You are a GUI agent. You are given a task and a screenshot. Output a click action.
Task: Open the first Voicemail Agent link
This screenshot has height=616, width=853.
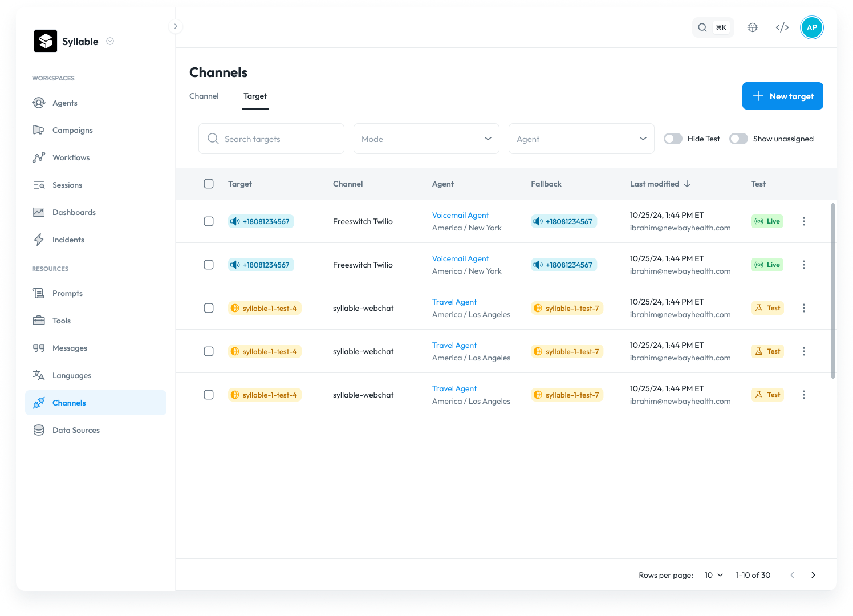tap(460, 215)
